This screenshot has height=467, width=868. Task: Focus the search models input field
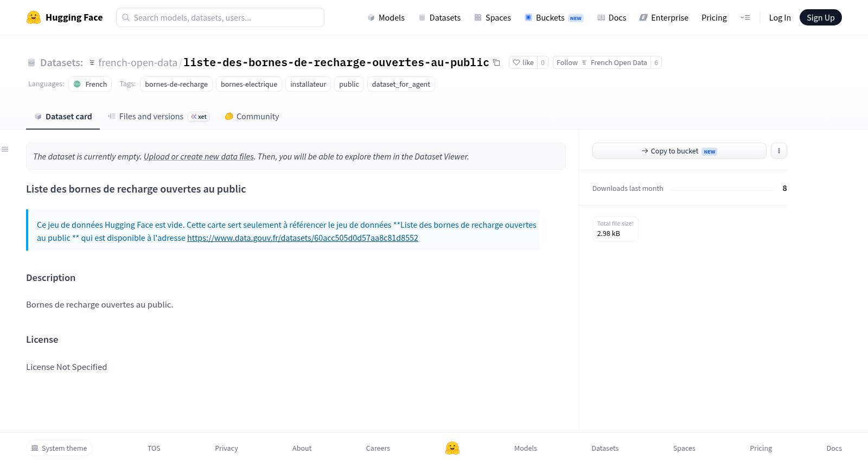220,17
